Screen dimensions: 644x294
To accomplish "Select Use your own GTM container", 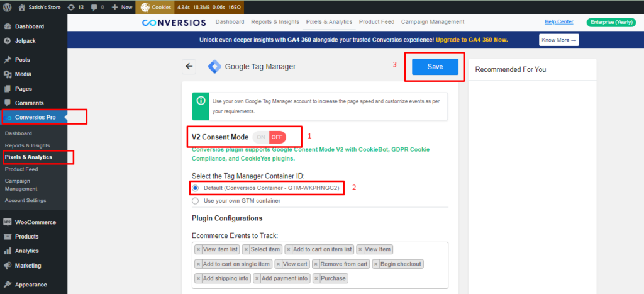I will (196, 201).
